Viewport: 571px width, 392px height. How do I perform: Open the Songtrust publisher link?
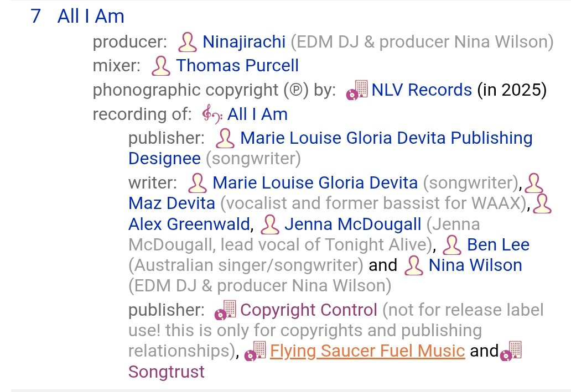[x=167, y=372]
